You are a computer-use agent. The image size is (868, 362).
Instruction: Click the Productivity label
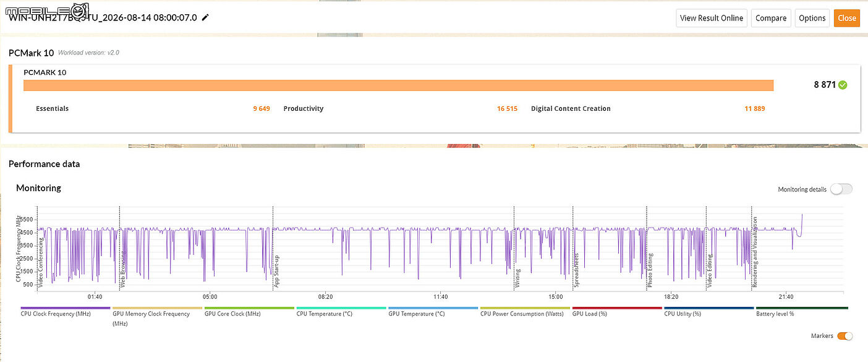point(304,109)
